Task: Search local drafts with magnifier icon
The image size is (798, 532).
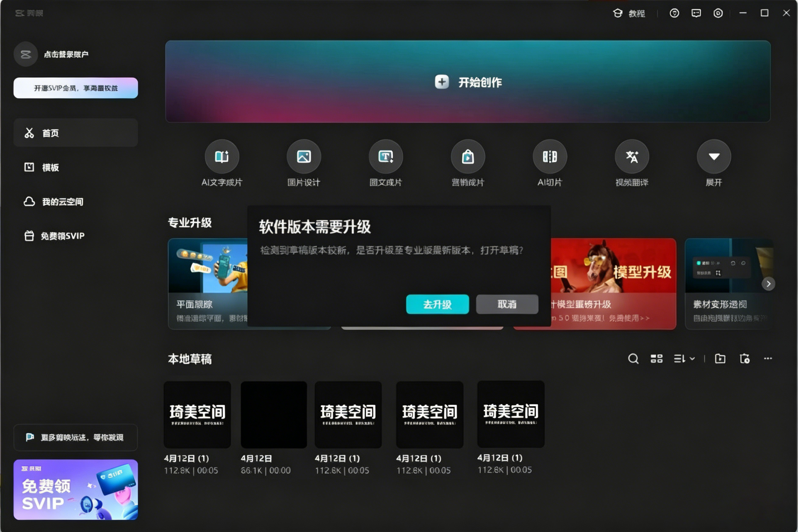Action: point(633,359)
